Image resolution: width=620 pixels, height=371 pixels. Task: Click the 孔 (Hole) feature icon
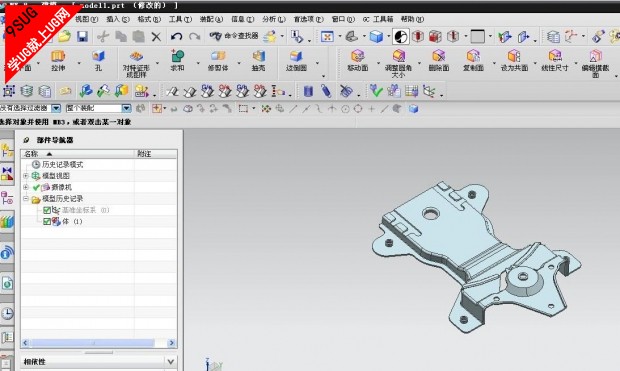tap(98, 57)
